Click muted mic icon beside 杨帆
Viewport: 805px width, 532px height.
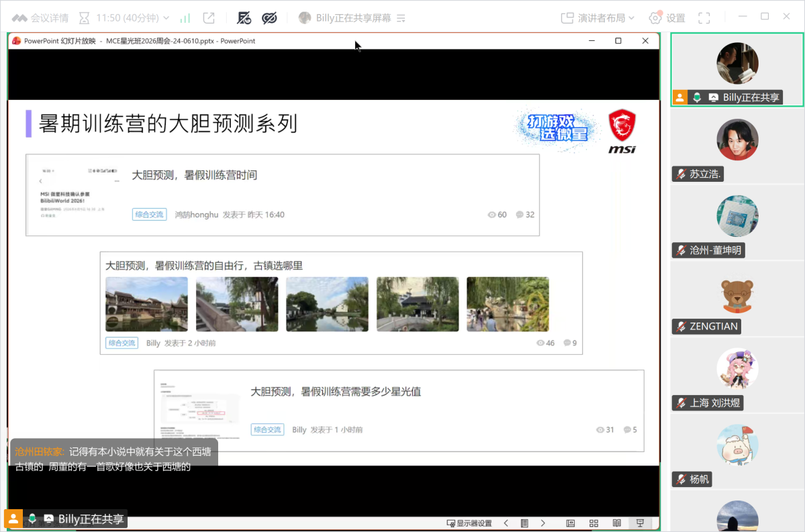pyautogui.click(x=681, y=479)
